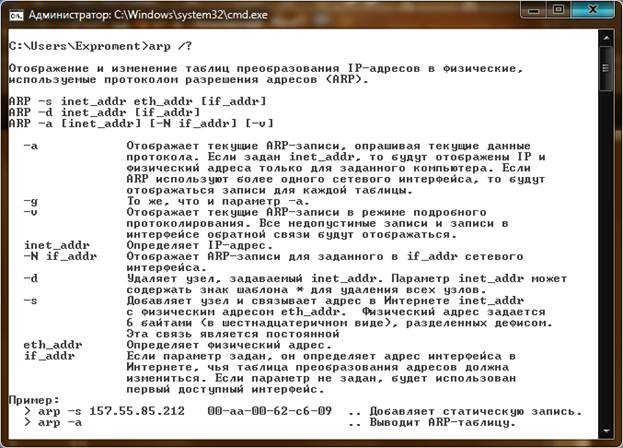Click the window title bar text
Image resolution: width=623 pixels, height=448 pixels.
[148, 15]
